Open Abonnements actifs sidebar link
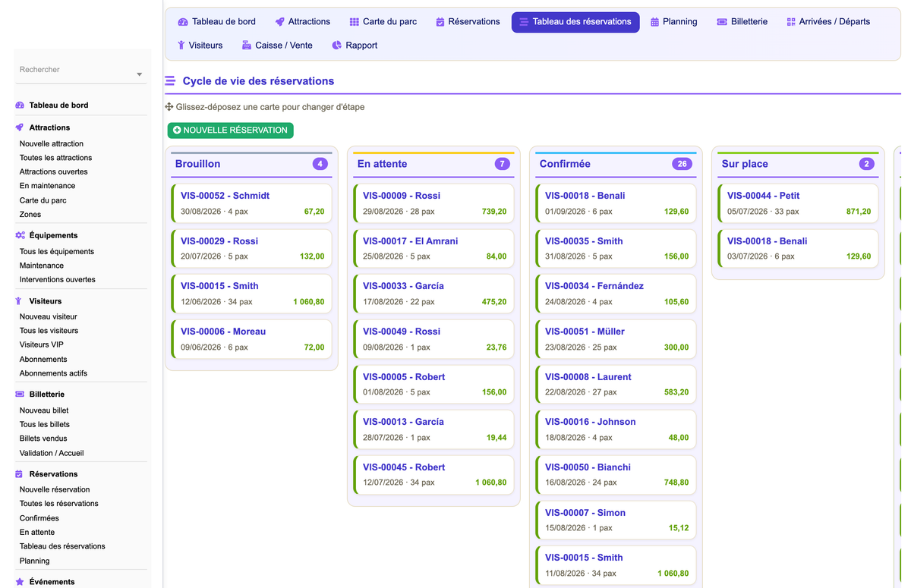The height and width of the screenshot is (588, 911). [x=53, y=373]
